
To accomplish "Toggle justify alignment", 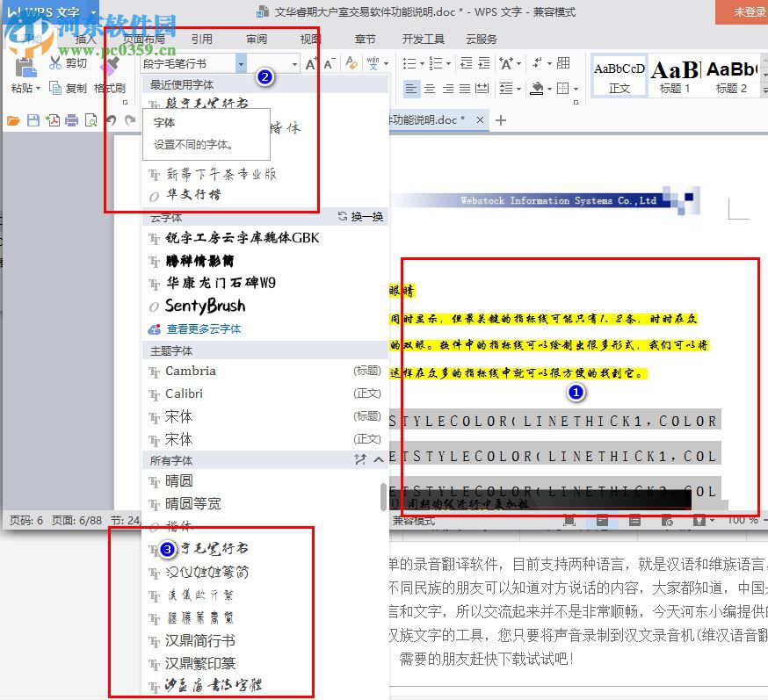I will [x=464, y=88].
